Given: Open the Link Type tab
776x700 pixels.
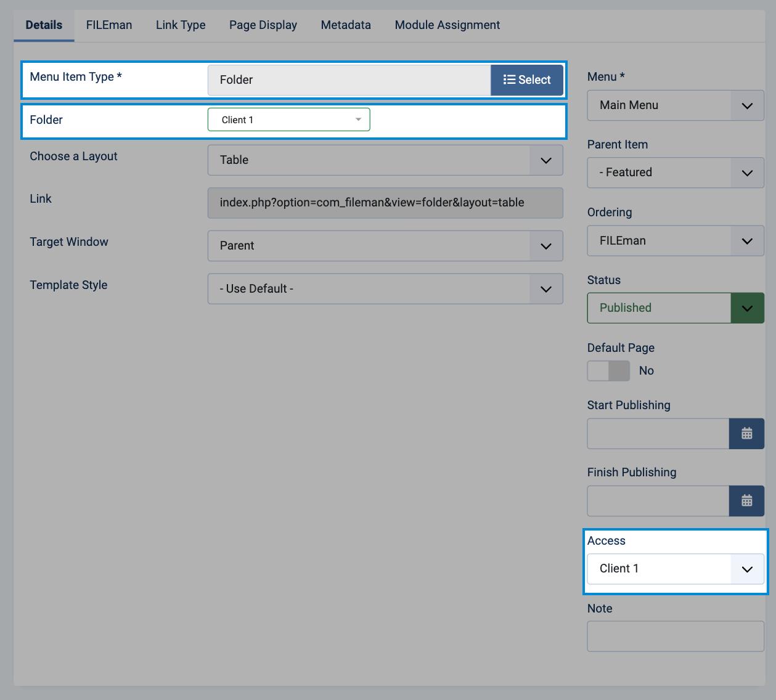Looking at the screenshot, I should pos(181,25).
